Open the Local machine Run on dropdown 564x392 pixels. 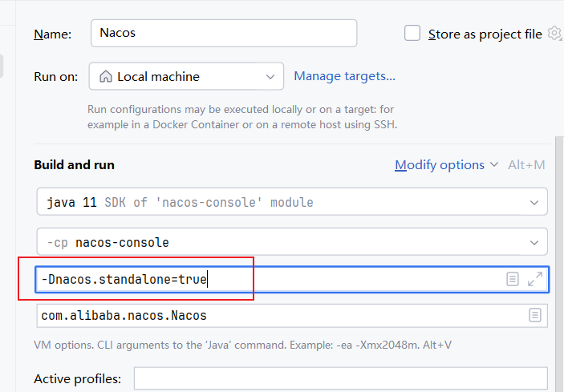[186, 77]
